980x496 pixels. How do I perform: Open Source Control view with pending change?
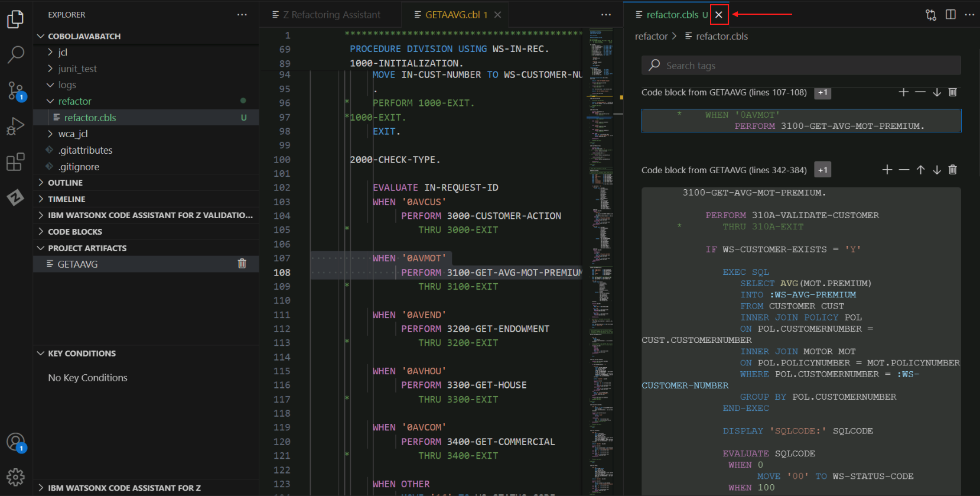pos(15,90)
